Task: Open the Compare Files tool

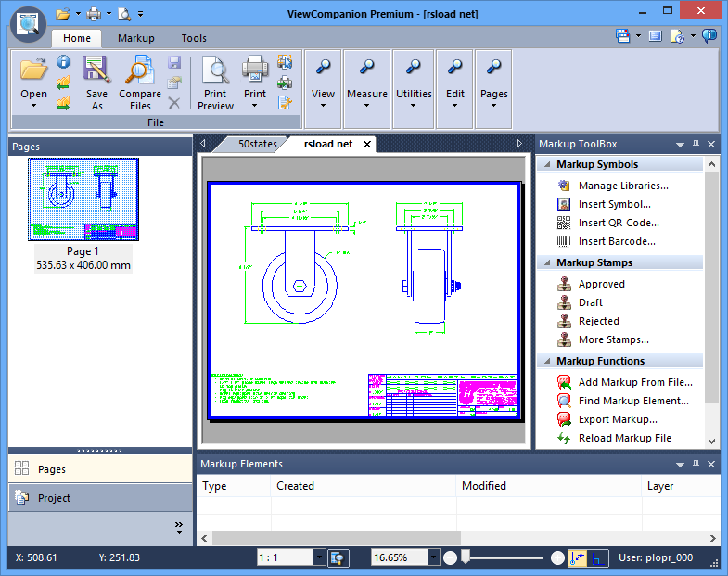Action: point(140,70)
